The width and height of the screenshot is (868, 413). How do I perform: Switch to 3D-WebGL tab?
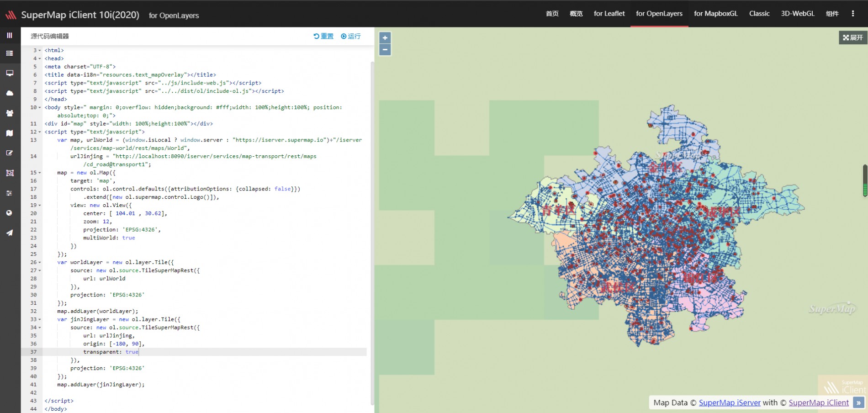(798, 14)
